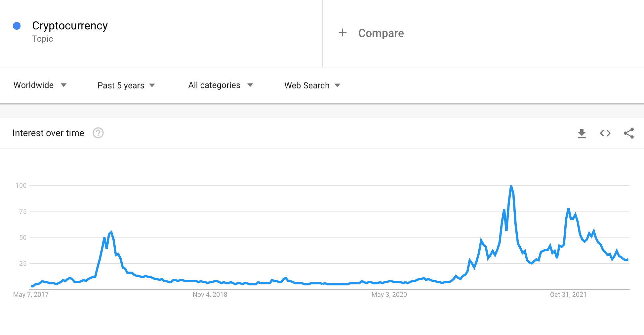Open the help question mark icon

pyautogui.click(x=98, y=133)
